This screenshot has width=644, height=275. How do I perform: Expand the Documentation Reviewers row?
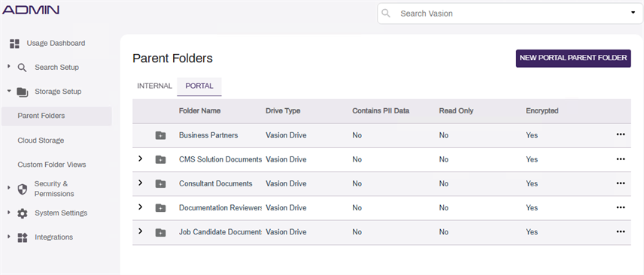pyautogui.click(x=141, y=207)
